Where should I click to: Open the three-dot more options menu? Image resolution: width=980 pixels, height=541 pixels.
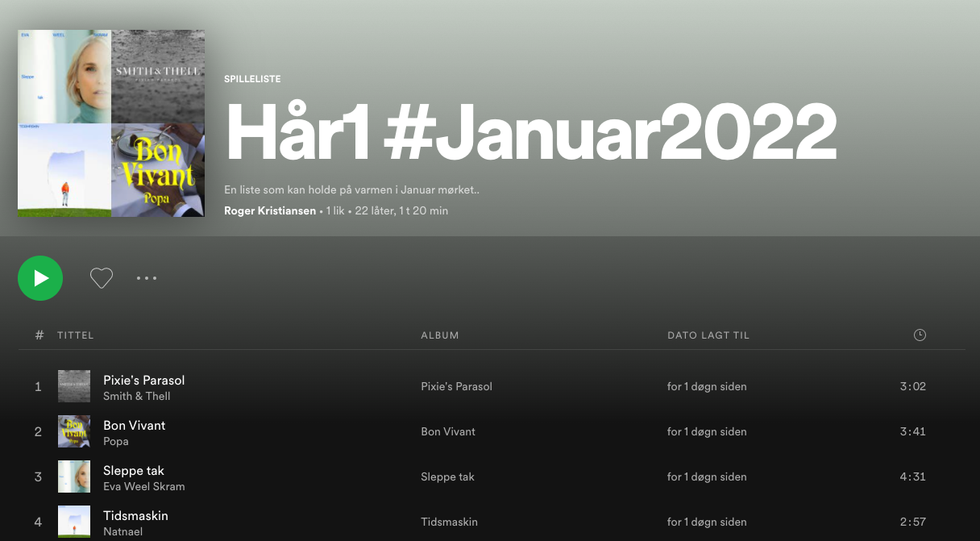(x=147, y=278)
